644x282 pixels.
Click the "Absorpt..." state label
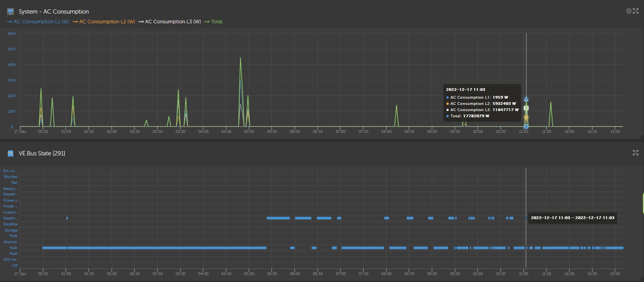pos(11,242)
